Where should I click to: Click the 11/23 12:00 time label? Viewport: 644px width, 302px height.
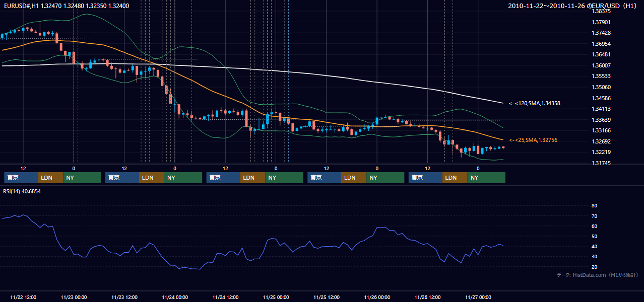[124, 297]
